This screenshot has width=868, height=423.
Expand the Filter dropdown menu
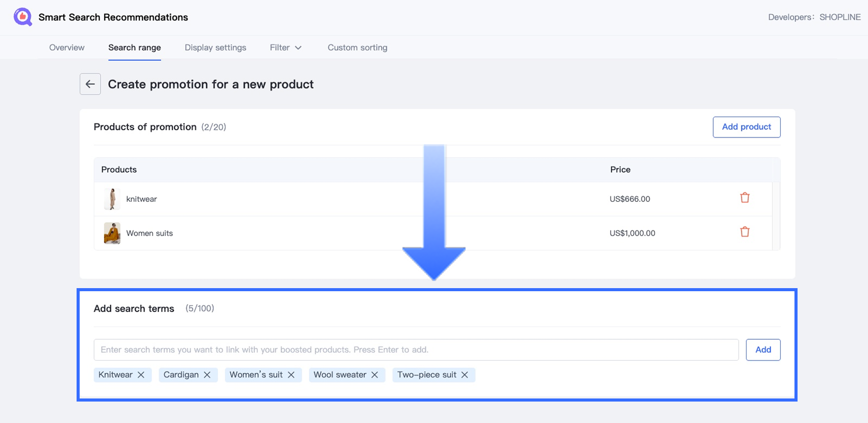click(285, 48)
